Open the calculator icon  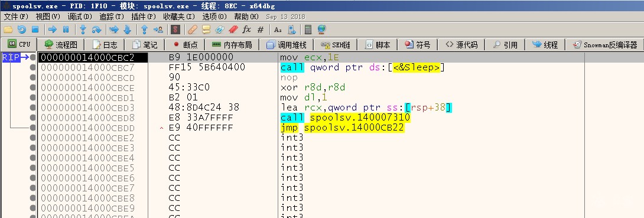point(308,30)
